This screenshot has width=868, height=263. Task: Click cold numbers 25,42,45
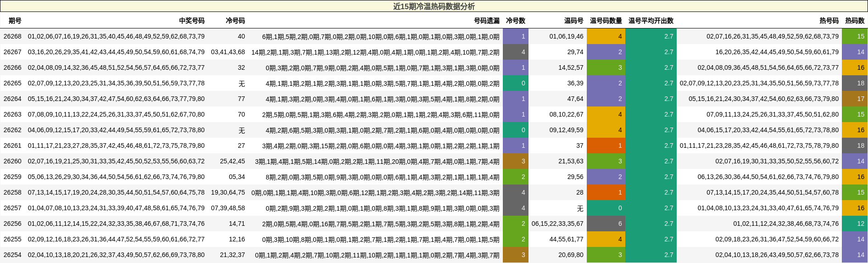pyautogui.click(x=233, y=161)
